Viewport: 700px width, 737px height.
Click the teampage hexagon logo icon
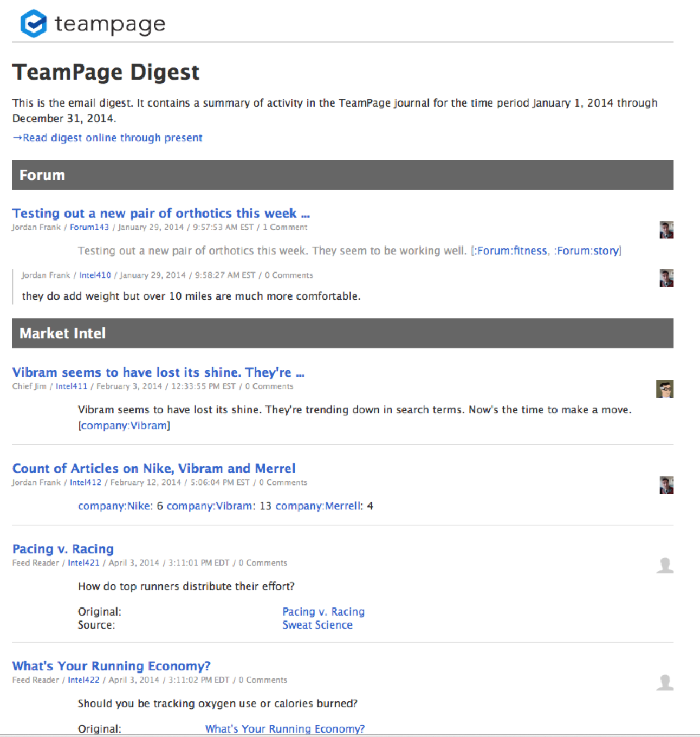33,24
